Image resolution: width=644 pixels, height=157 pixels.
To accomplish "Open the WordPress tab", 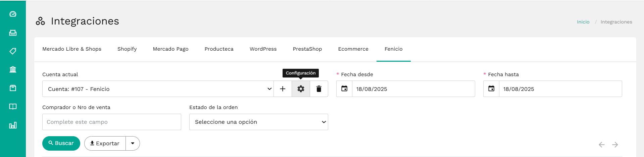I will coord(263,49).
